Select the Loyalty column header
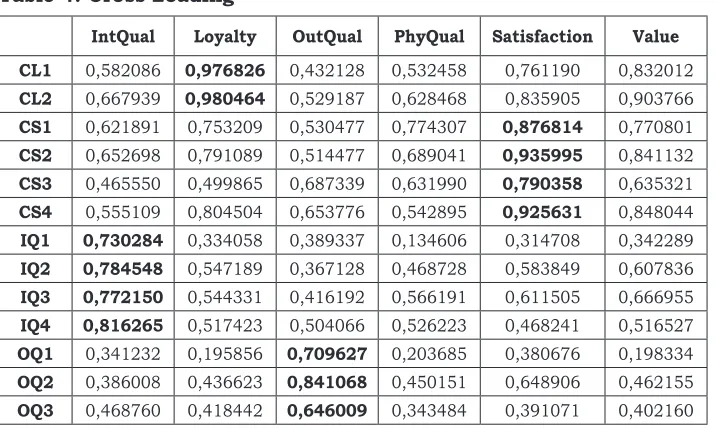The height and width of the screenshot is (430, 716). pyautogui.click(x=225, y=37)
